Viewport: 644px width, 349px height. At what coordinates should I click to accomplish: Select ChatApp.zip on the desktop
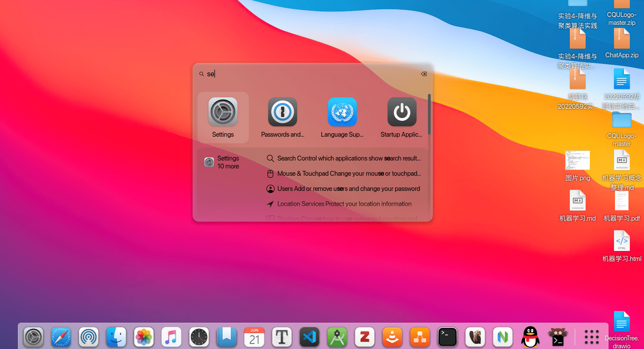622,43
